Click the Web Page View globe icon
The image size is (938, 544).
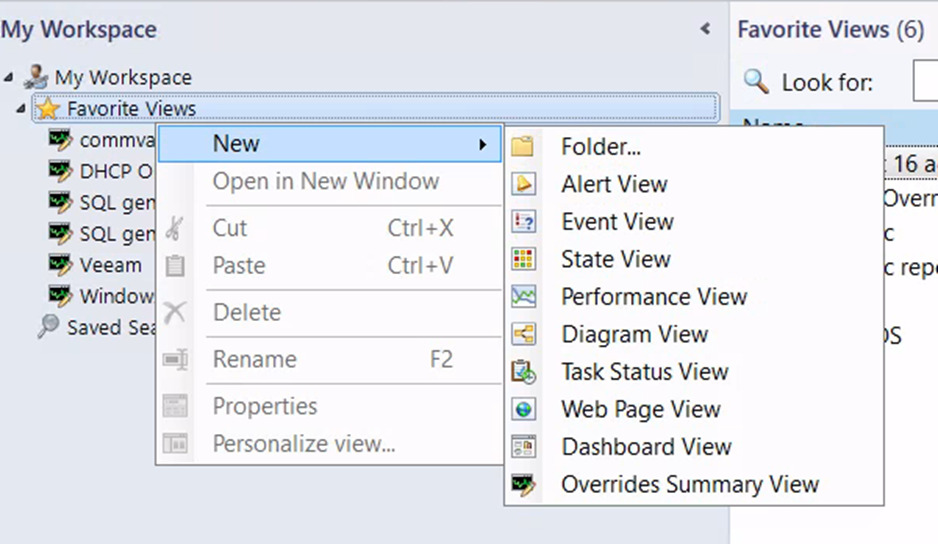[x=523, y=409]
